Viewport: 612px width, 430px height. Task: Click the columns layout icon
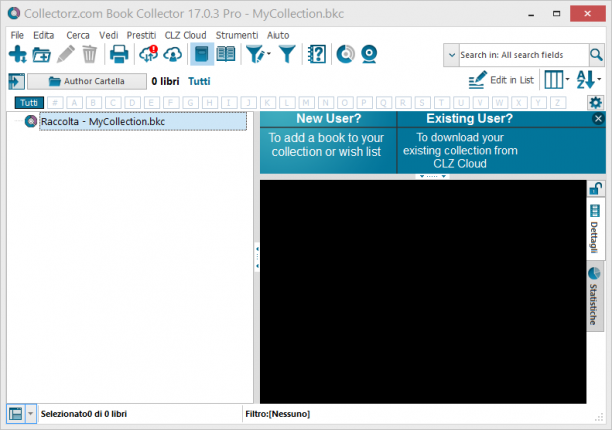554,80
